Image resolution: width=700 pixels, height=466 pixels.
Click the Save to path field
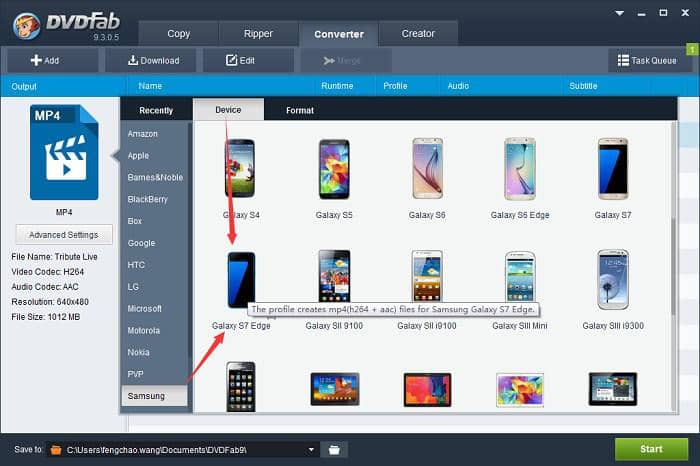pos(183,449)
